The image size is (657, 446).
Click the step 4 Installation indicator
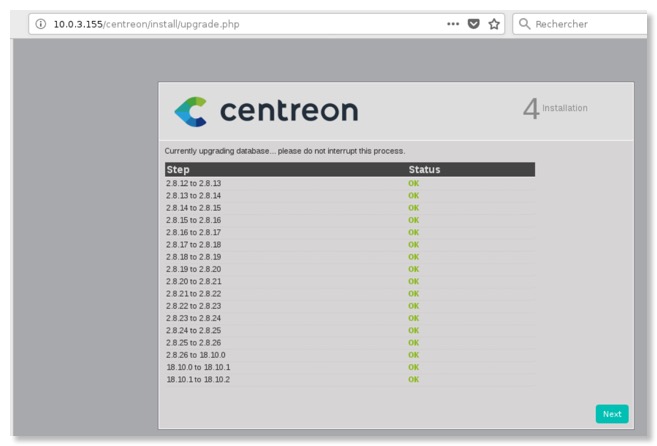coord(555,109)
